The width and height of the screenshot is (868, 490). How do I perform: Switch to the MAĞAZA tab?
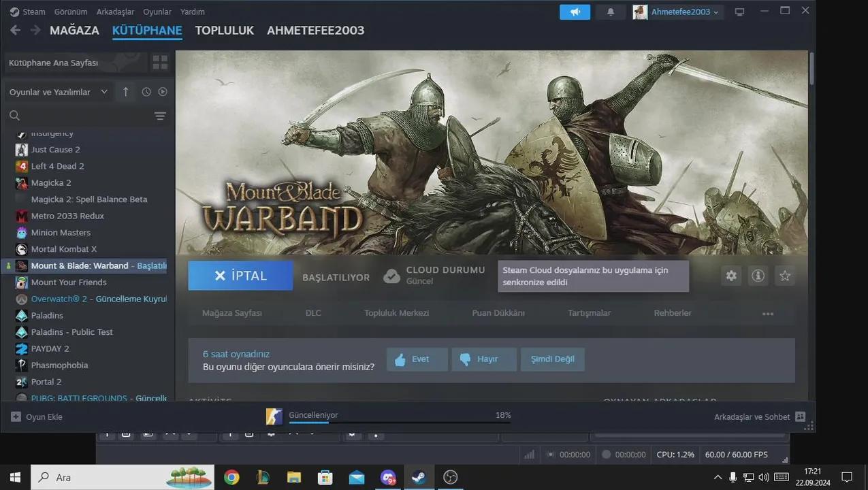[x=74, y=30]
